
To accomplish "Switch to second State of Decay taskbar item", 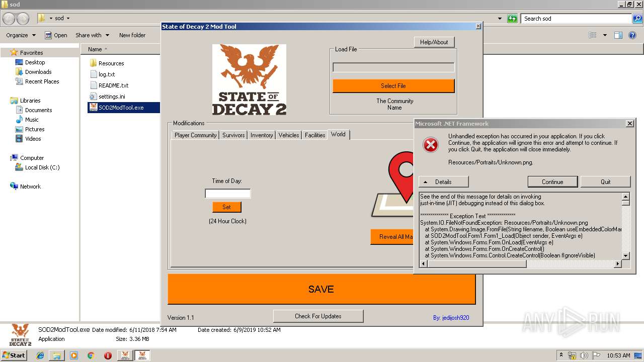I will coord(142,355).
